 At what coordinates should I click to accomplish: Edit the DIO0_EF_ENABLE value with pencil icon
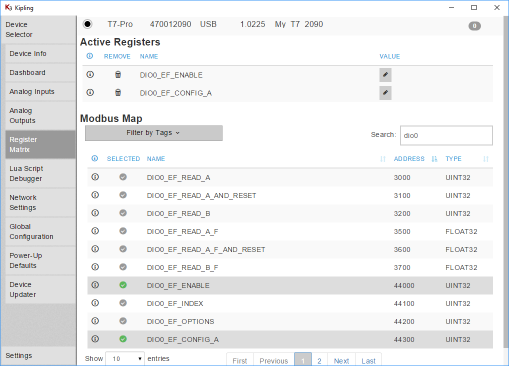[x=385, y=75]
